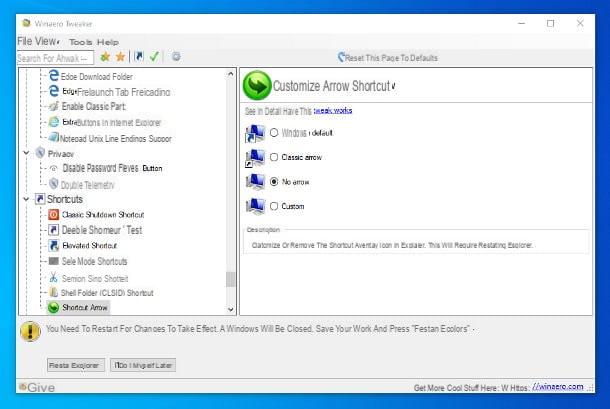Image resolution: width=610 pixels, height=409 pixels.
Task: Click the Classic arrow preview icon
Action: [255, 158]
